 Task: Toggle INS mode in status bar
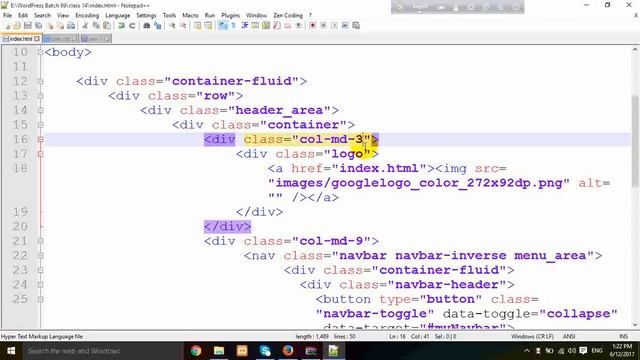pos(623,336)
